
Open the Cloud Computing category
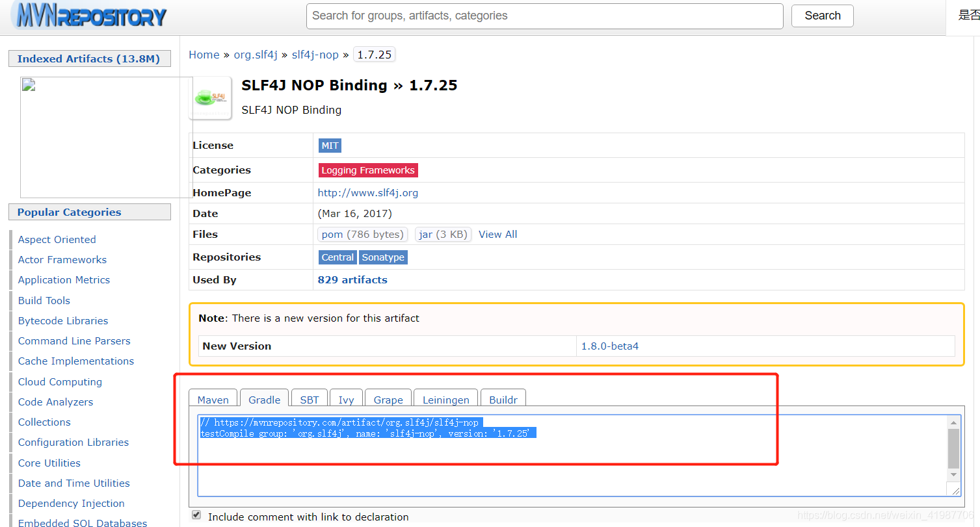coord(60,381)
